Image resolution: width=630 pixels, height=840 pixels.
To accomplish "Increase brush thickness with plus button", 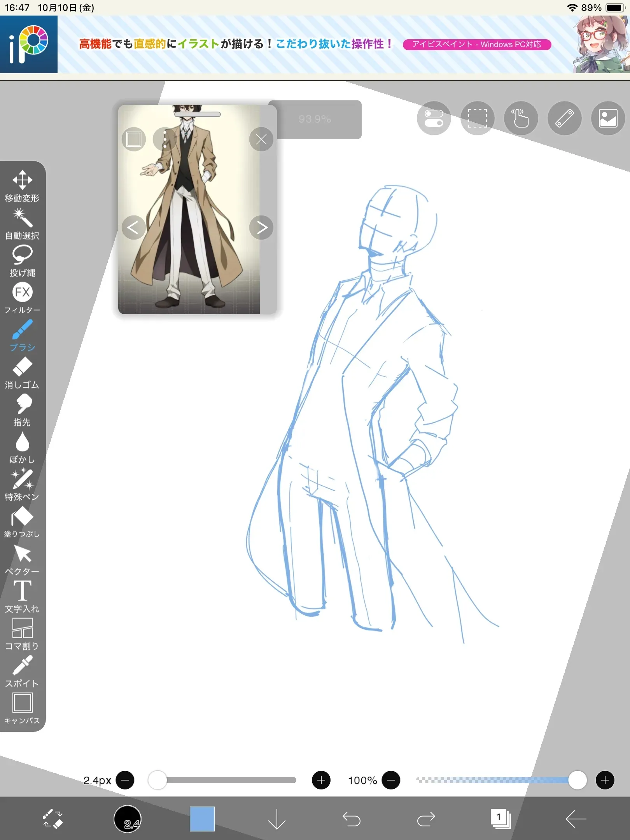I will [321, 780].
